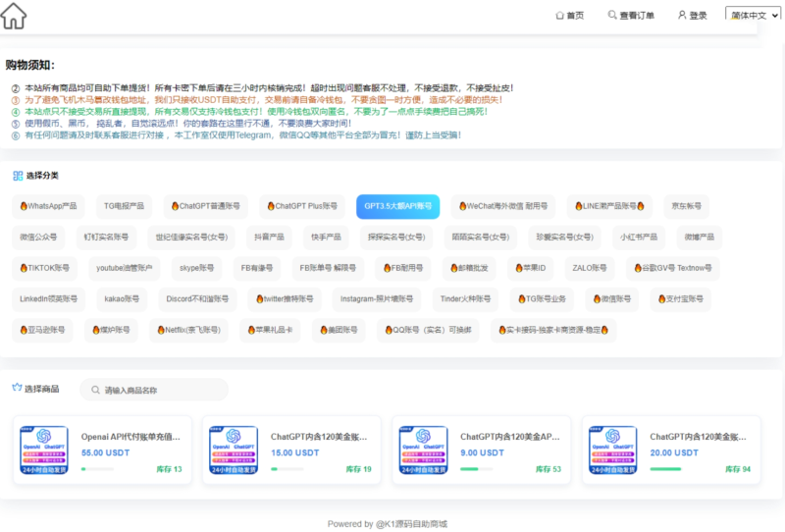The image size is (785, 532).
Task: Pick 苹果礼品卡 category
Action: (x=271, y=331)
